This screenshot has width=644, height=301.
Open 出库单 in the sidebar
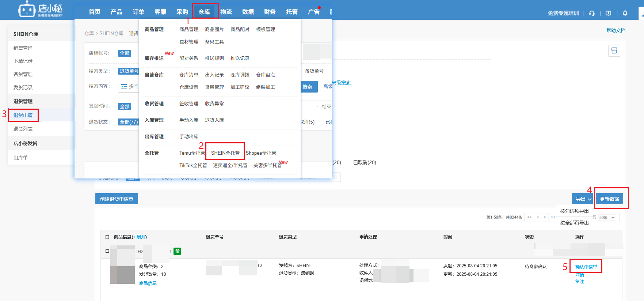[20, 158]
